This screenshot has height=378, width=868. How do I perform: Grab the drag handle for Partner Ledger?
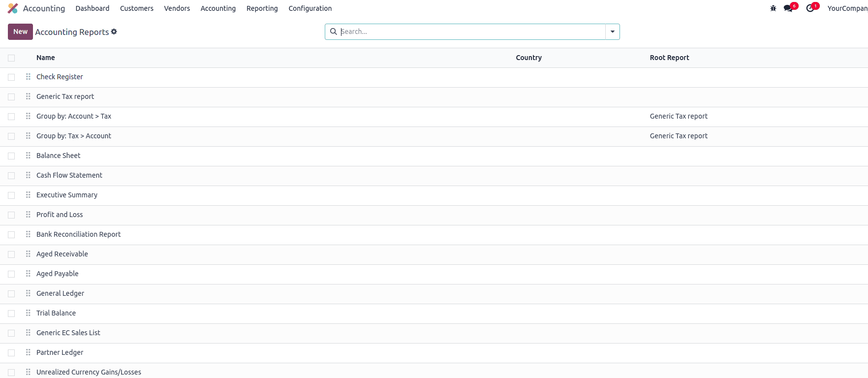click(x=28, y=352)
